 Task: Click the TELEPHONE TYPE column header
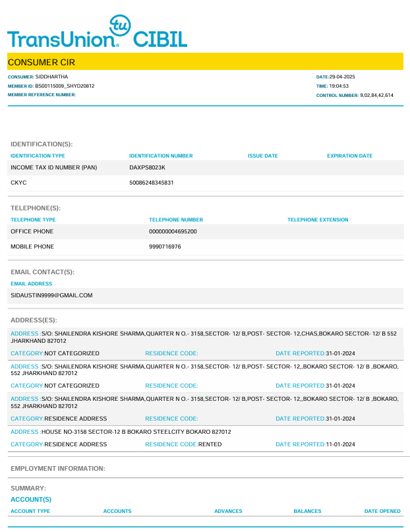click(33, 220)
